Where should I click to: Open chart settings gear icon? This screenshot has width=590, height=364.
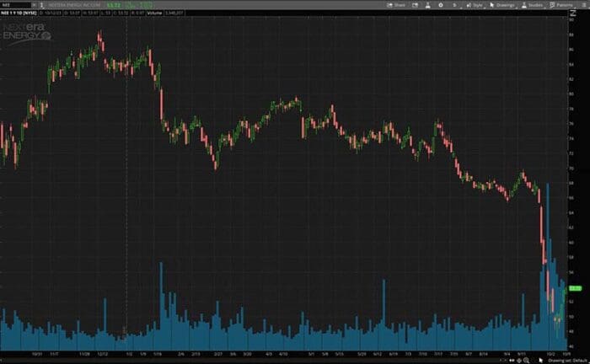click(x=441, y=5)
